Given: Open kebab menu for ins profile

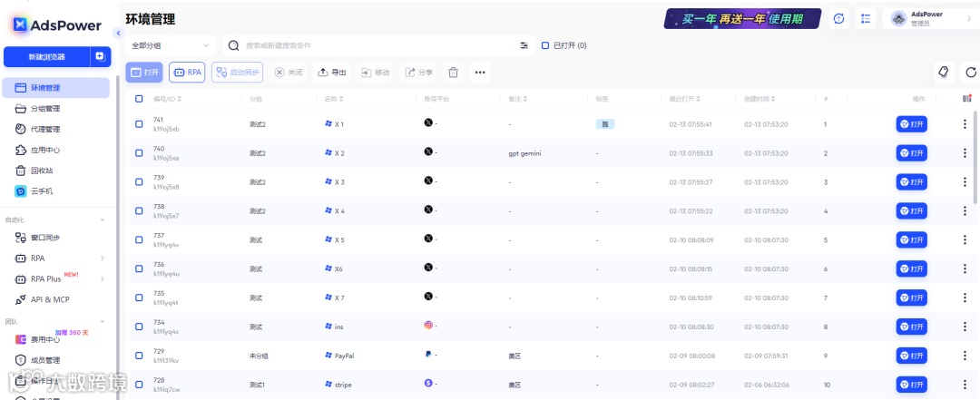Looking at the screenshot, I should coord(965,327).
